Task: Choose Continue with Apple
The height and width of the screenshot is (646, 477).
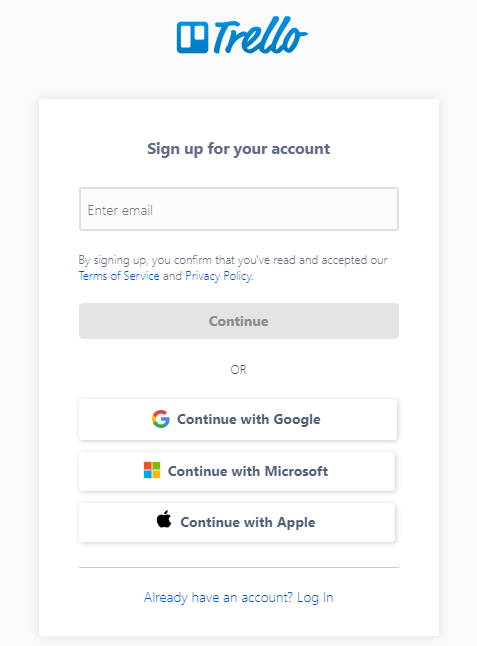Action: click(237, 522)
